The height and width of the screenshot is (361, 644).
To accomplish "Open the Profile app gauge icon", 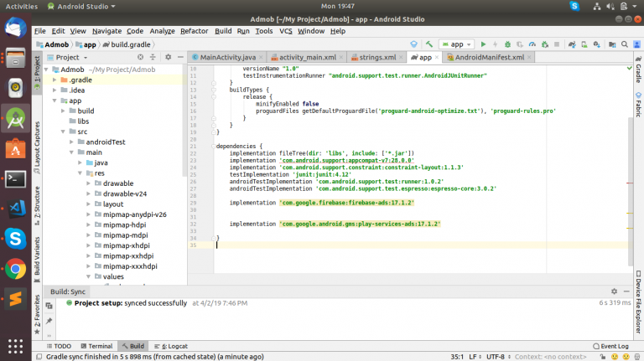I will coord(532,44).
